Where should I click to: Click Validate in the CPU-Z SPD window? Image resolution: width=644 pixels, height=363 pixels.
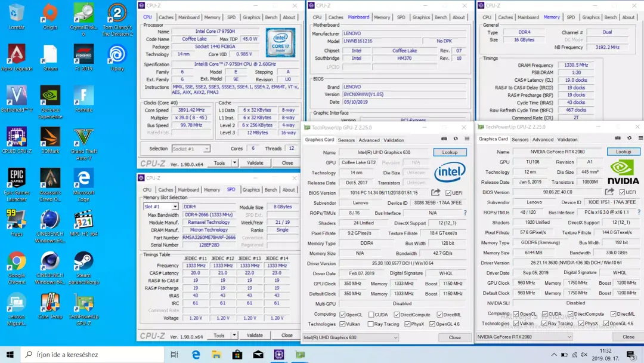pyautogui.click(x=255, y=336)
